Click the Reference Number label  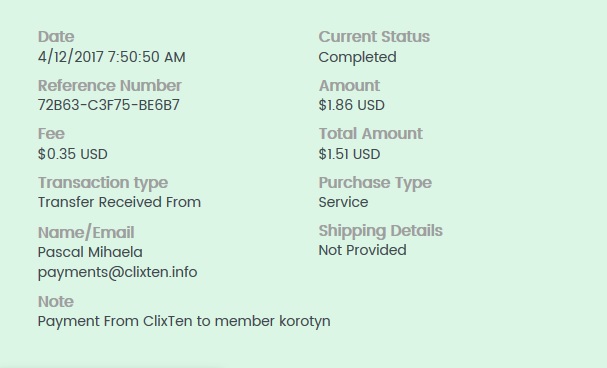click(x=110, y=86)
